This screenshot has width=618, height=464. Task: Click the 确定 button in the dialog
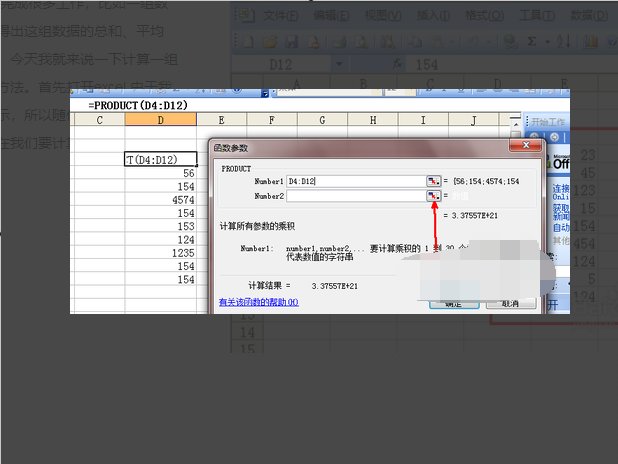tap(454, 304)
